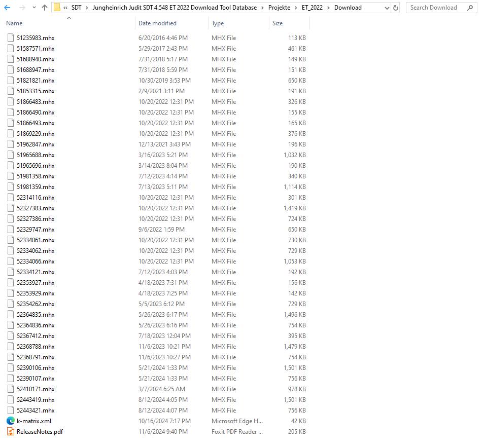Select file name 52364836.mhx
The width and height of the screenshot is (484, 448).
pos(36,325)
